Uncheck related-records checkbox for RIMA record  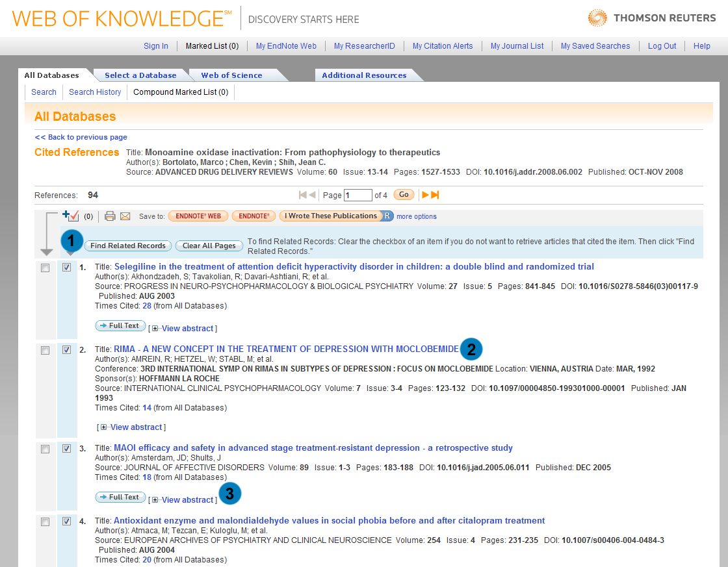tap(66, 350)
